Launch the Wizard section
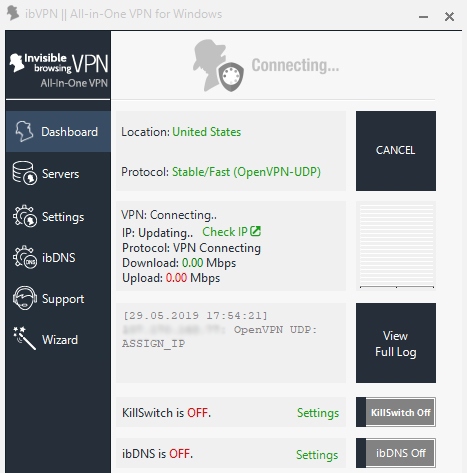 point(58,339)
